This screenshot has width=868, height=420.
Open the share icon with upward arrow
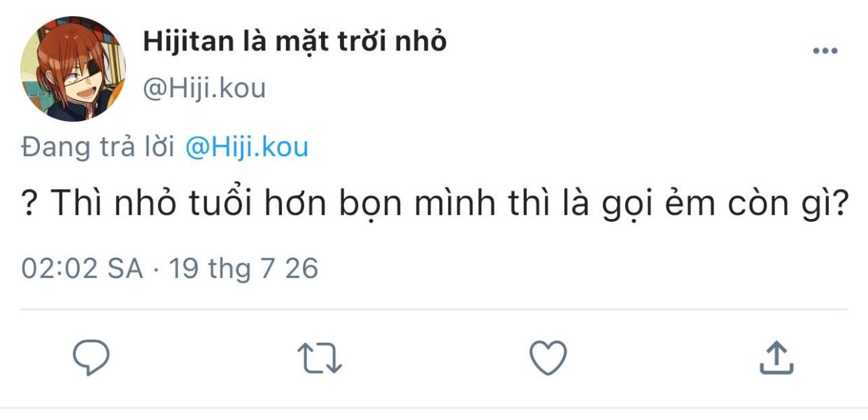coord(776,357)
